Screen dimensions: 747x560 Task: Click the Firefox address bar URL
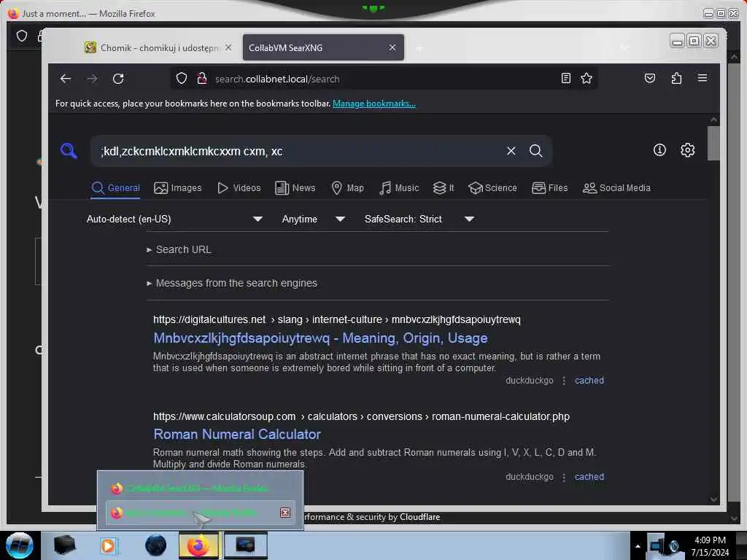click(278, 79)
